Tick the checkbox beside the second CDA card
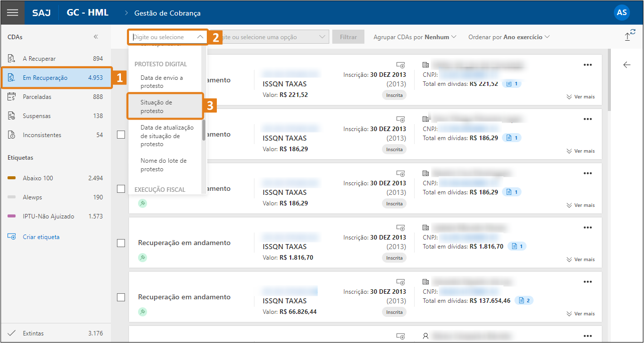 pos(121,135)
